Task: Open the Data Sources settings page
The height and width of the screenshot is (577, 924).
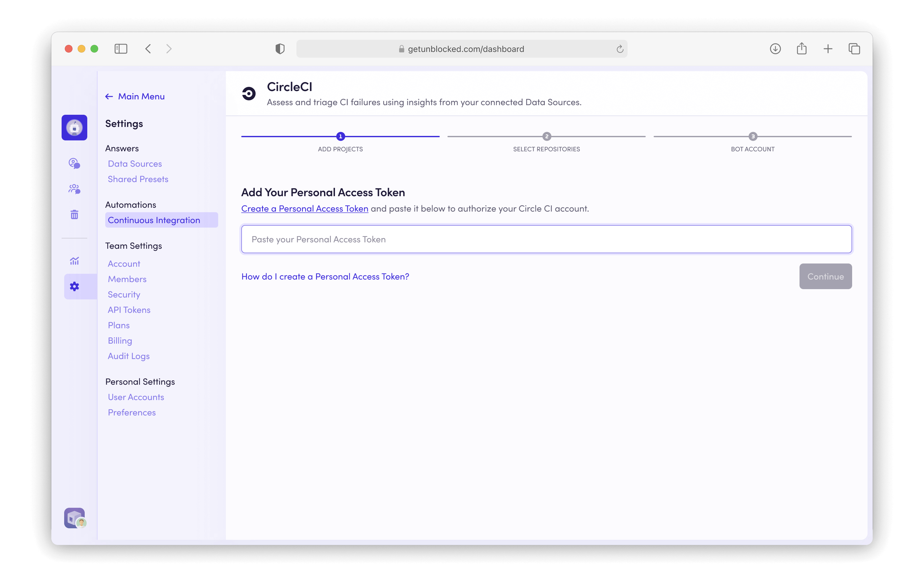Action: pyautogui.click(x=135, y=164)
